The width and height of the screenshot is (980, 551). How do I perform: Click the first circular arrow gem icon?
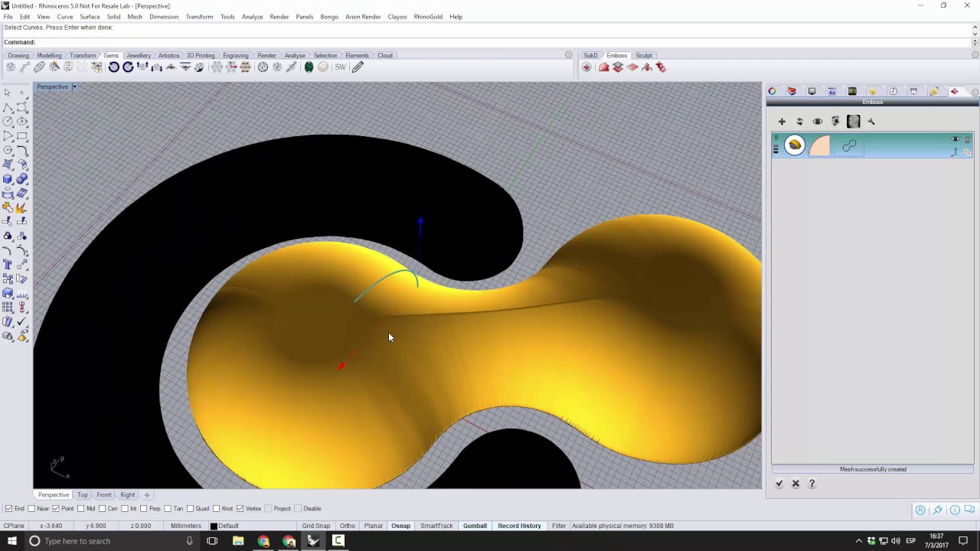pyautogui.click(x=113, y=67)
